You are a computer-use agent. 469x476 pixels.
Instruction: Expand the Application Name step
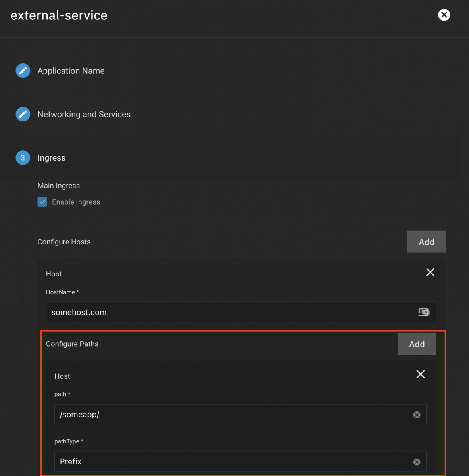tap(71, 71)
